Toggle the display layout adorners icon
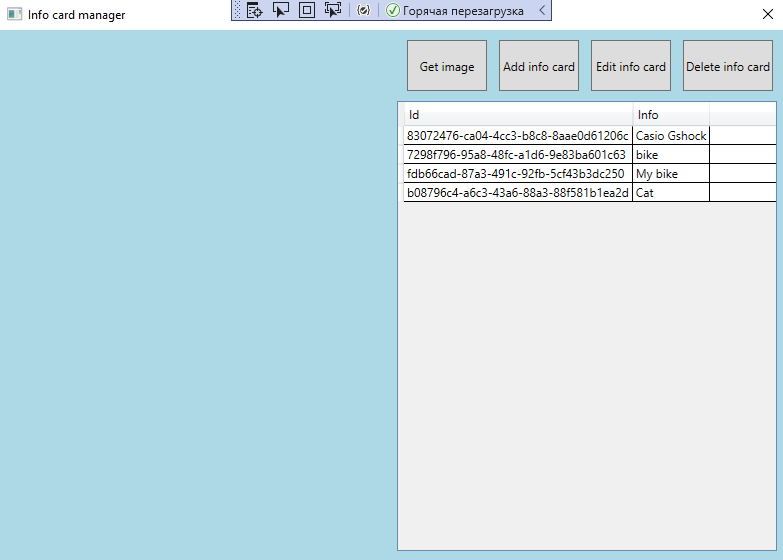Image resolution: width=783 pixels, height=560 pixels. tap(307, 10)
